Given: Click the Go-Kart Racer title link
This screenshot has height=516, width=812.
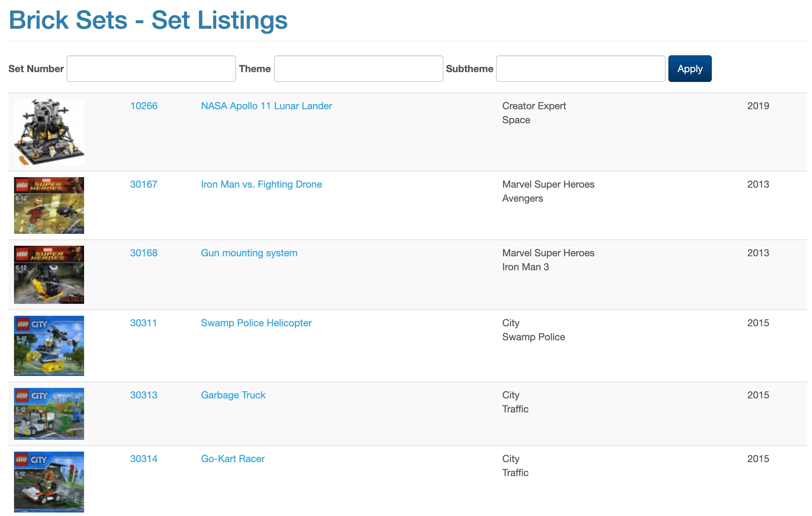Looking at the screenshot, I should (233, 459).
